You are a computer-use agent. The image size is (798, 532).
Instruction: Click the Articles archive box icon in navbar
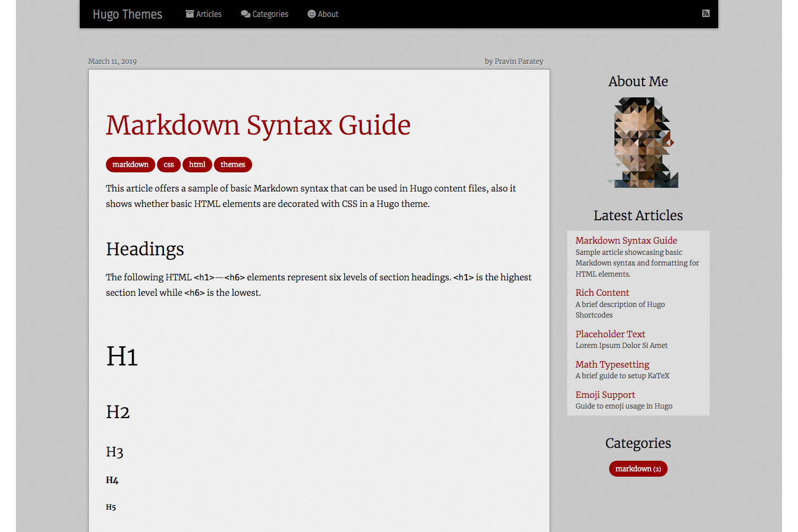pos(189,14)
